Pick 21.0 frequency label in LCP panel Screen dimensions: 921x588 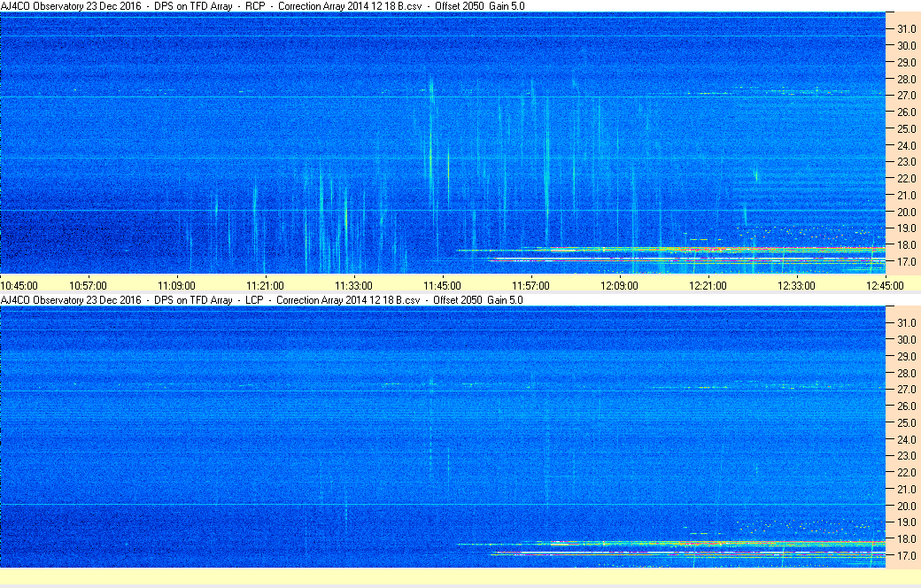906,490
